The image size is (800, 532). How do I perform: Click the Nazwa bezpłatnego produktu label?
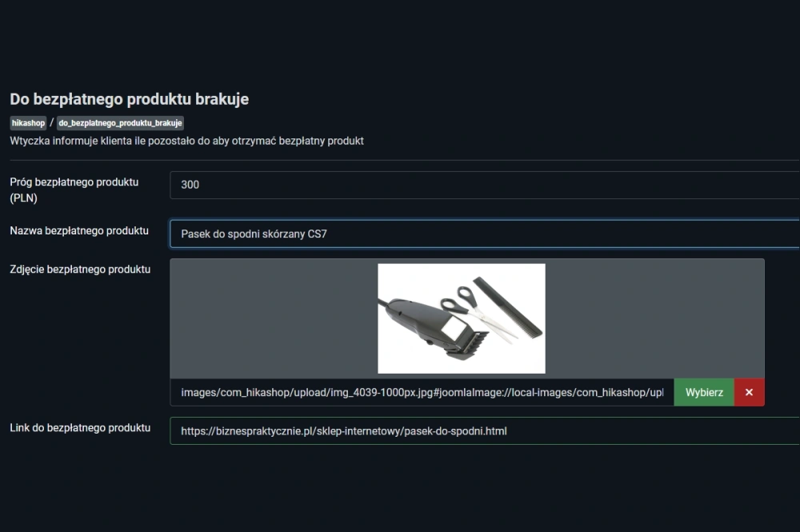[79, 231]
